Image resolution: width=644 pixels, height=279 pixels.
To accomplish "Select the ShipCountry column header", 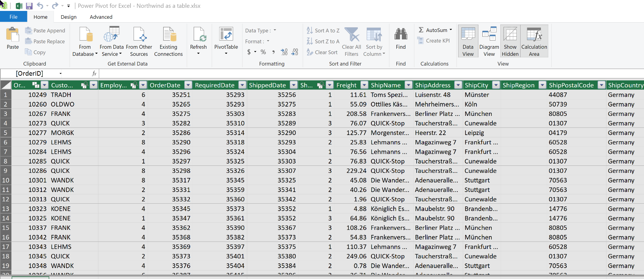I will [625, 85].
